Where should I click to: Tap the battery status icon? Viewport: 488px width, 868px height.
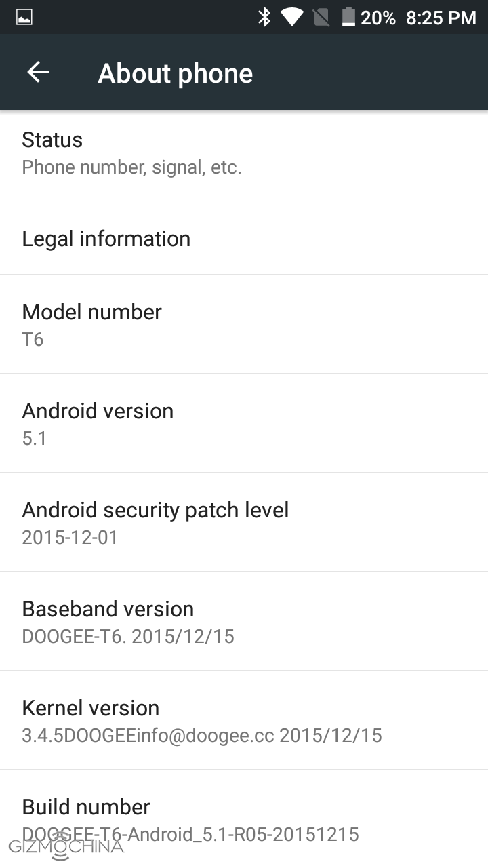(x=348, y=18)
